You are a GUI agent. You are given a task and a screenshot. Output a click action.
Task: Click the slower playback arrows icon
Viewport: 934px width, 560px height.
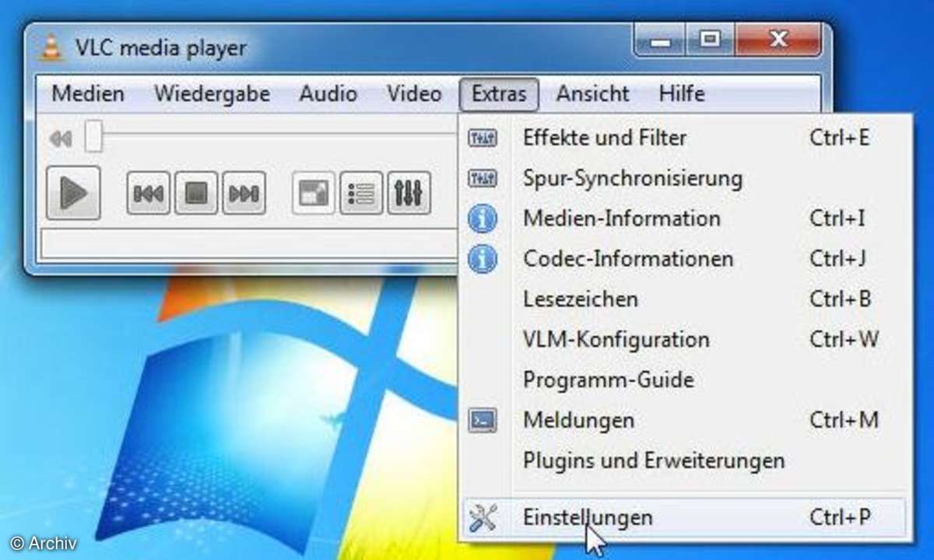click(61, 139)
